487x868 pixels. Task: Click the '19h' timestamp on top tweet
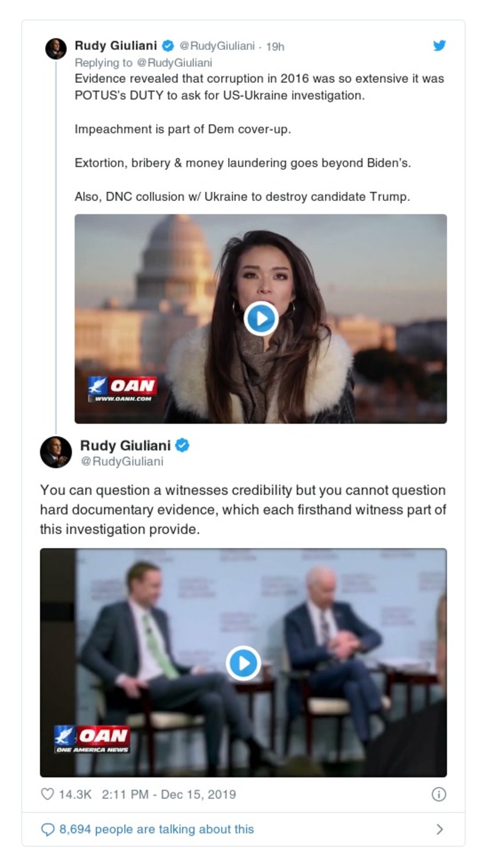275,47
